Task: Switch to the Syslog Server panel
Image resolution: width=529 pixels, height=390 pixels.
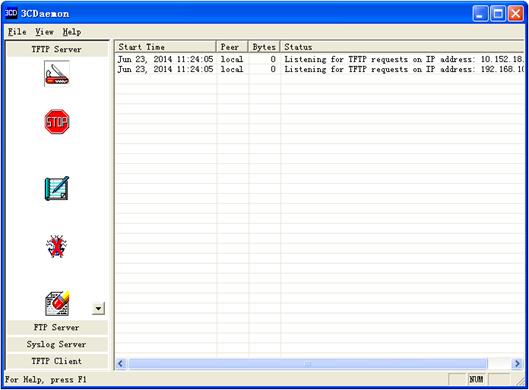Action: coord(57,344)
